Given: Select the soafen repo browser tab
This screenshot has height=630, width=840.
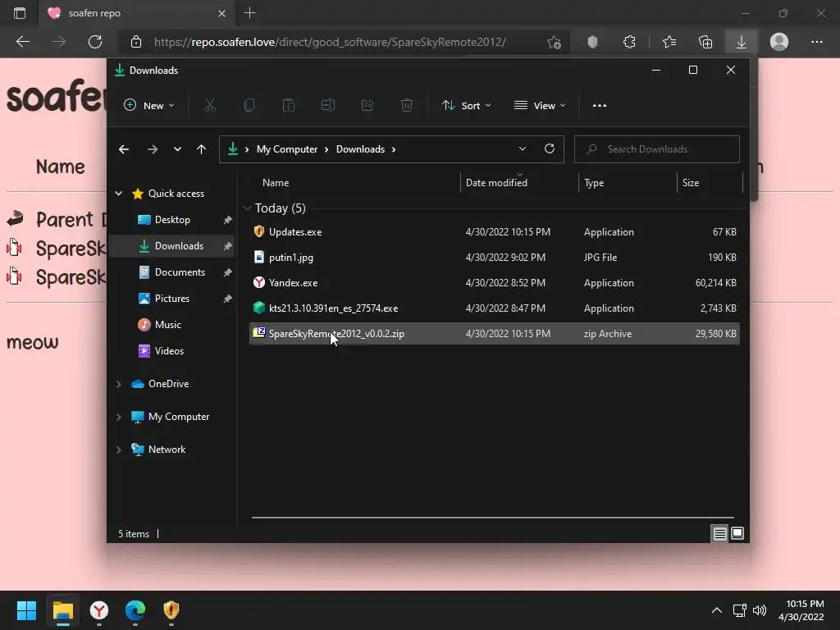Looking at the screenshot, I should [x=137, y=13].
